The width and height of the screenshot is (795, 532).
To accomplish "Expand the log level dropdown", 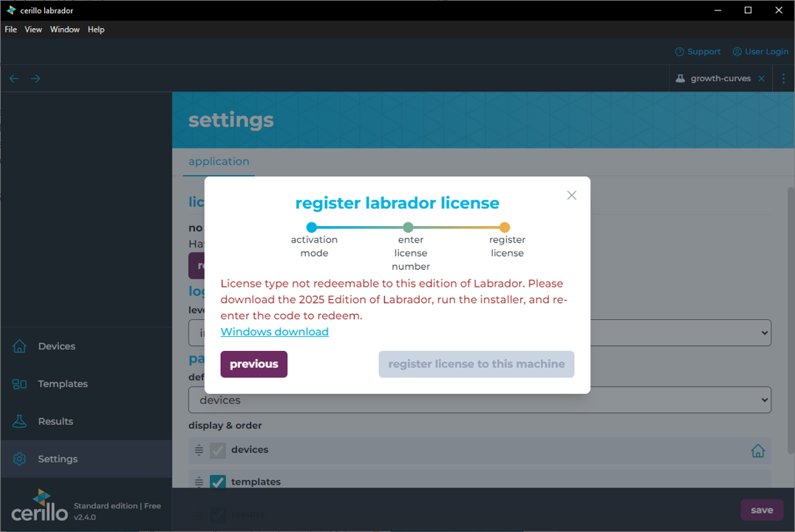I will tap(480, 332).
